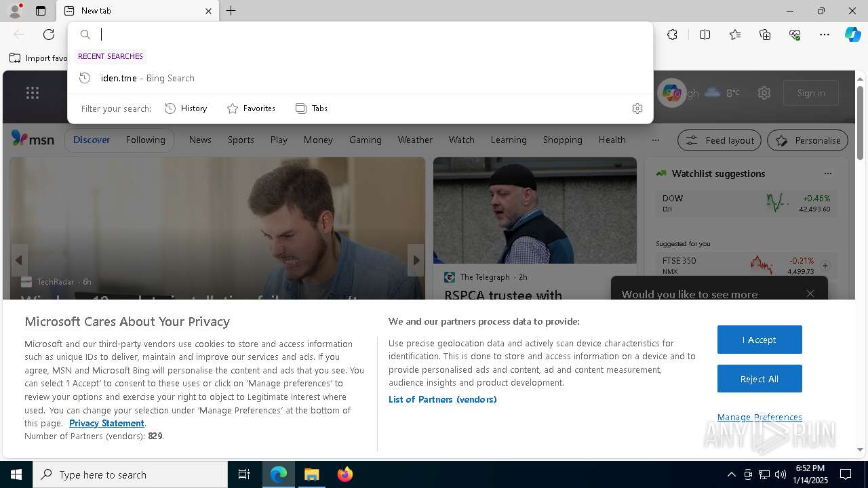868x488 pixels.
Task: Open the weather widget showing 8°C
Action: pos(722,93)
